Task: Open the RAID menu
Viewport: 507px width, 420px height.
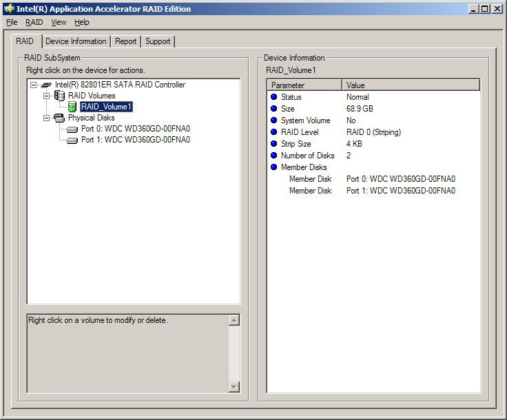Action: tap(34, 22)
